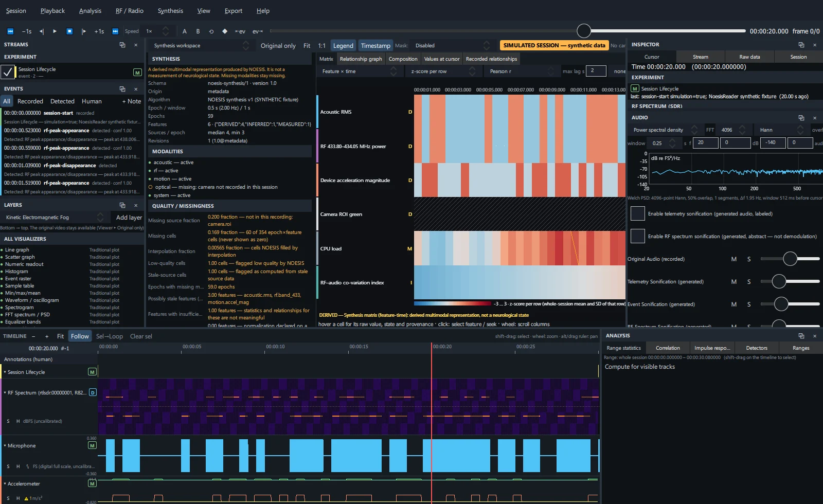Viewport: 823px width, 504px height.
Task: Open the Synthesis workspace dropdown
Action: tap(201, 46)
